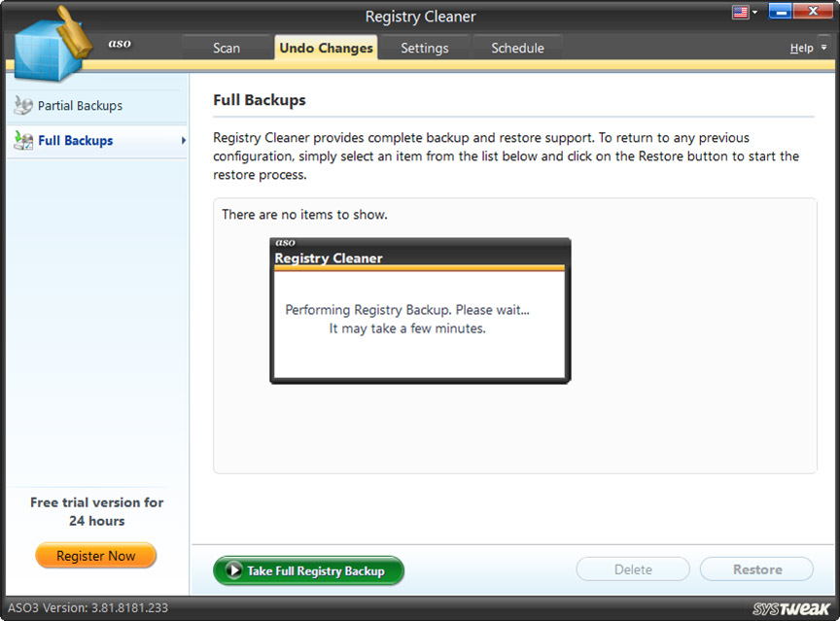
Task: Open Help
Action: click(x=801, y=47)
